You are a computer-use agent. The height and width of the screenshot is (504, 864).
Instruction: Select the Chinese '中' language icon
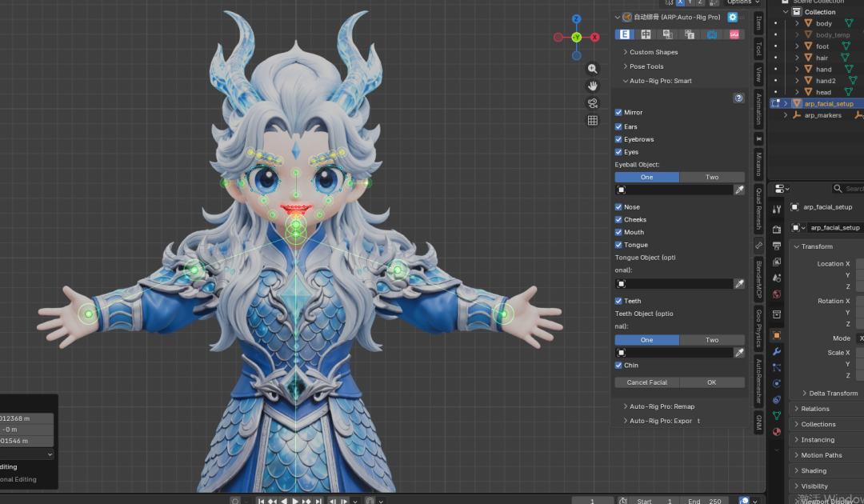point(646,34)
